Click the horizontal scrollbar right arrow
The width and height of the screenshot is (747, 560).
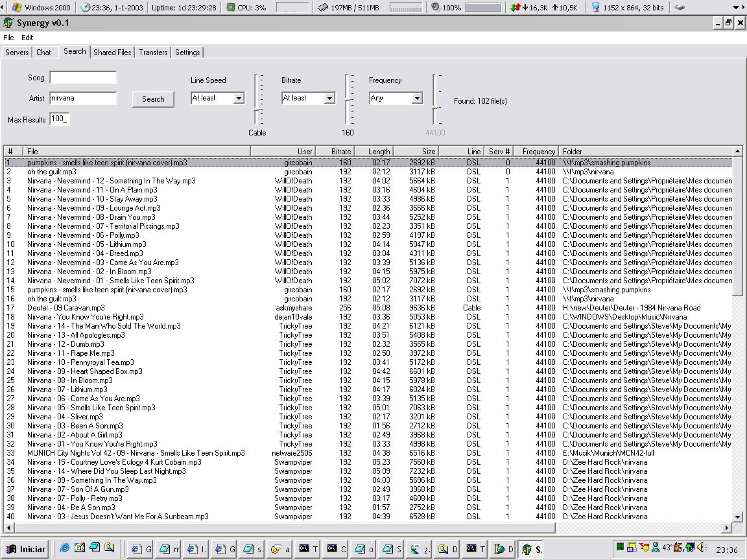click(727, 528)
